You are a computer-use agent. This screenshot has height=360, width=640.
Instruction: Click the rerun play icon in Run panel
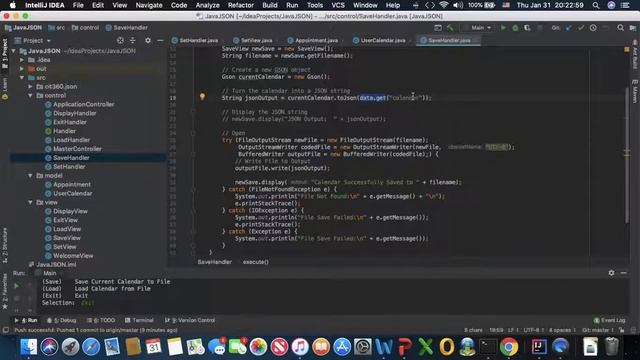click(x=16, y=286)
